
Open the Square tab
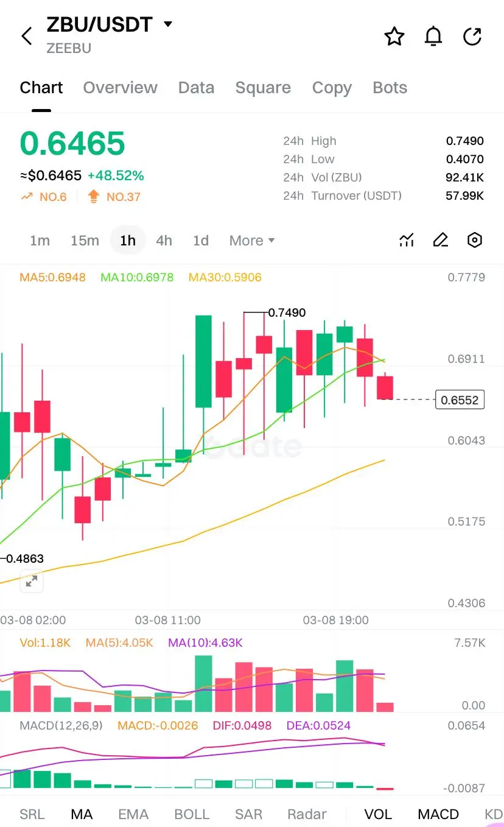(263, 88)
